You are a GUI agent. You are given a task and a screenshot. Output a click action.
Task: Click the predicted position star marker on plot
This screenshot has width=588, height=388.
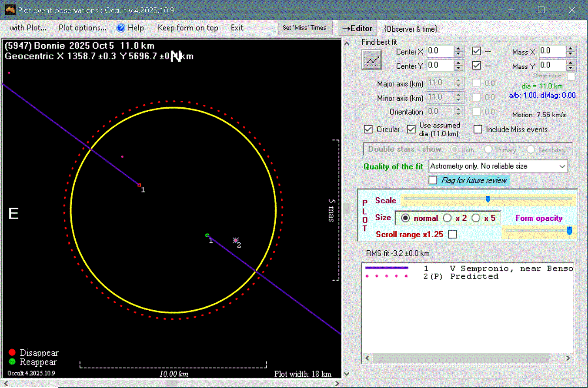(x=235, y=240)
